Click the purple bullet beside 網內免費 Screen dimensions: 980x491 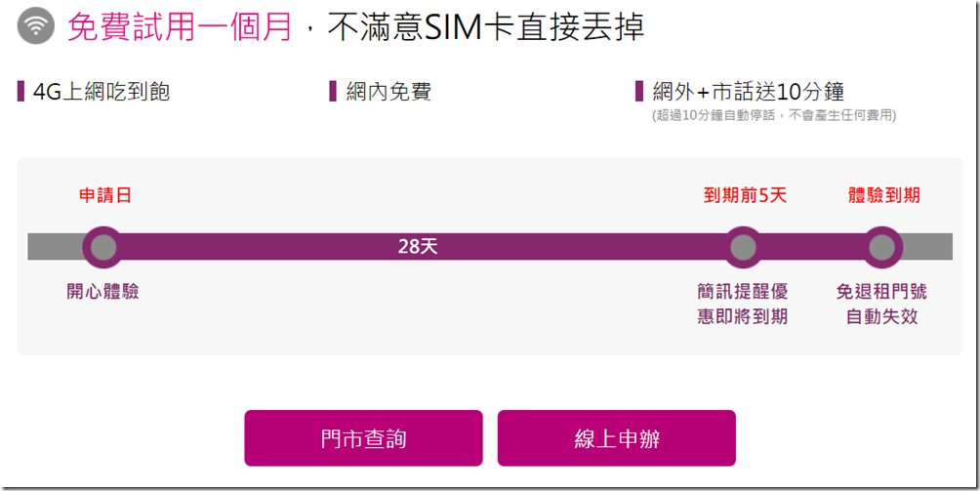coord(333,93)
